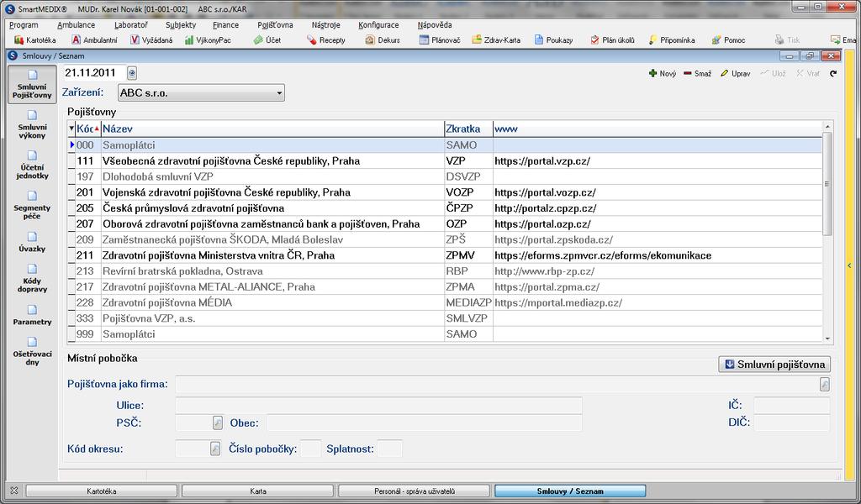Open the VýkonyPac toolbar item
This screenshot has height=504, width=861.
tap(208, 40)
